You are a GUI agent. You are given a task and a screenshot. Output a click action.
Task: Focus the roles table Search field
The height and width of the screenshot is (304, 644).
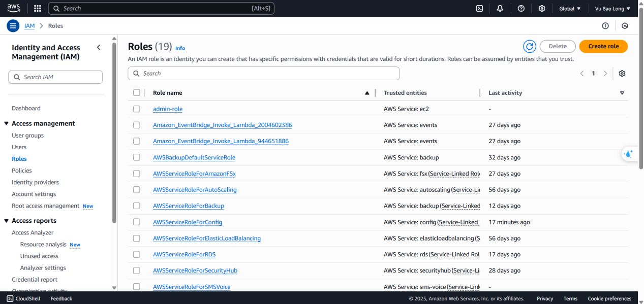click(x=264, y=74)
